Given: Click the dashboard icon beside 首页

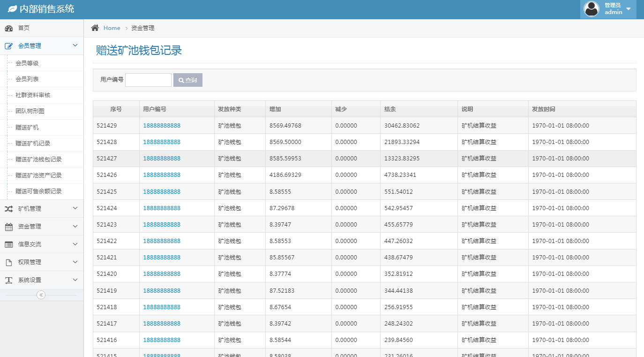Looking at the screenshot, I should (9, 28).
